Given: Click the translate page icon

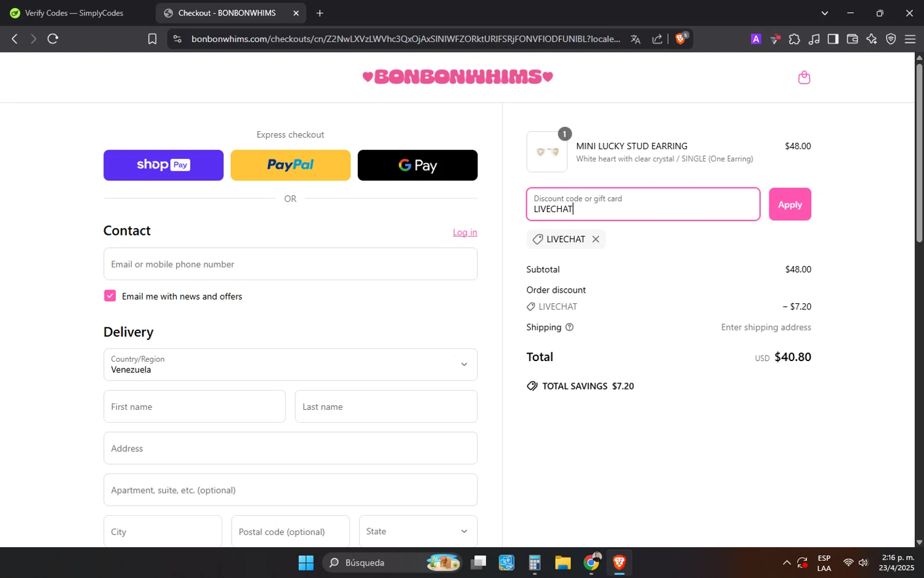Looking at the screenshot, I should tap(636, 39).
